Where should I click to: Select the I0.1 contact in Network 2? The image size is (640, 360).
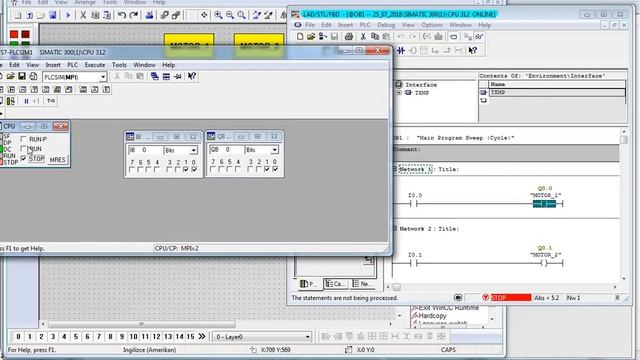413,263
